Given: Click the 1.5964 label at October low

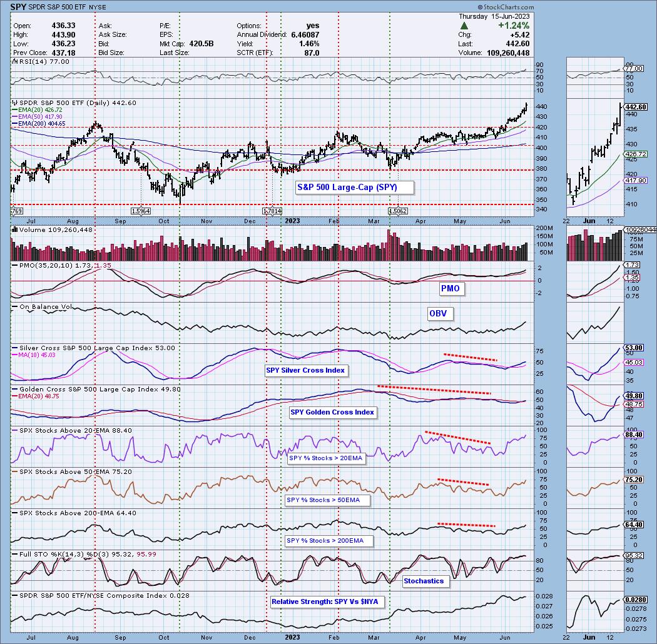Looking at the screenshot, I should pyautogui.click(x=141, y=211).
